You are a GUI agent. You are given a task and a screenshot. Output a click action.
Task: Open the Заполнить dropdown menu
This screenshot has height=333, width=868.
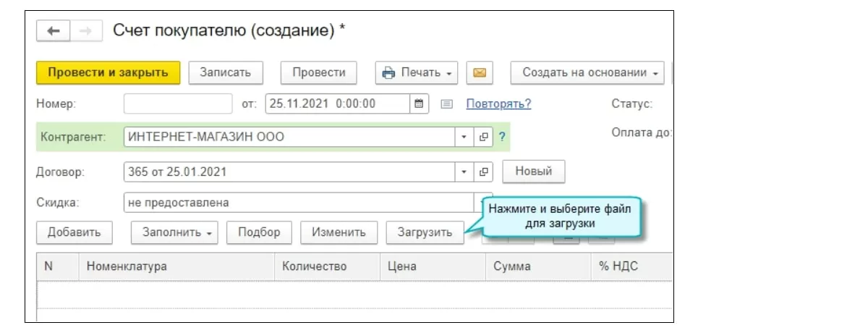pyautogui.click(x=174, y=232)
